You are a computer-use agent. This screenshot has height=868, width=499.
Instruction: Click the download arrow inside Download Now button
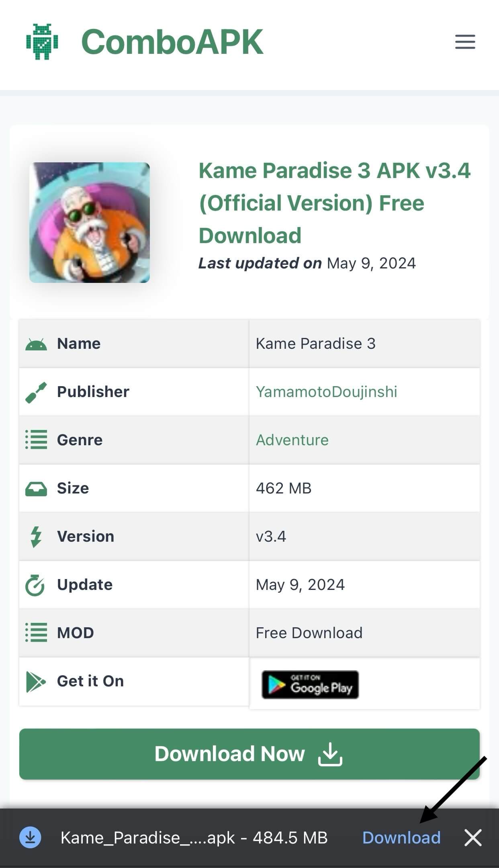tap(330, 753)
